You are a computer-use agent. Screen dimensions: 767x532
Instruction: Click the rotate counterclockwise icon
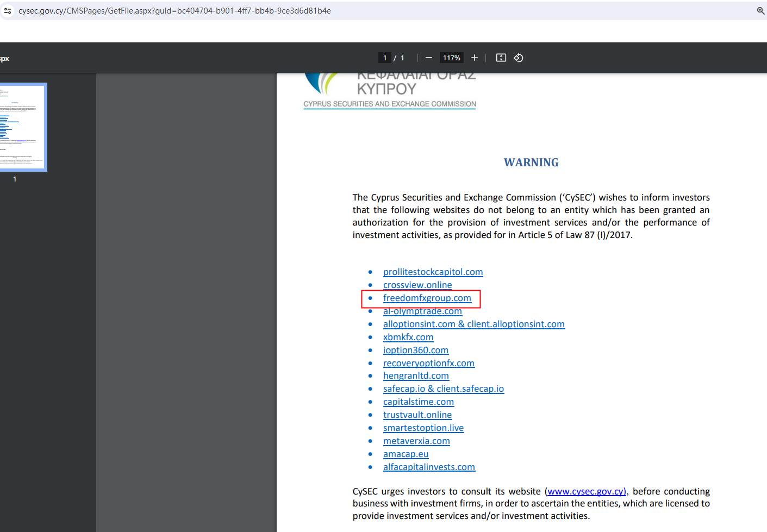pyautogui.click(x=519, y=58)
